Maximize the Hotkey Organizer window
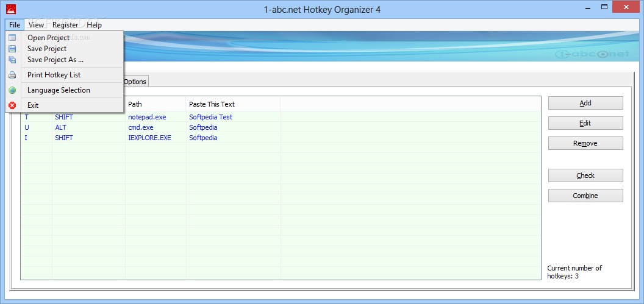The height and width of the screenshot is (304, 644). 604,7
